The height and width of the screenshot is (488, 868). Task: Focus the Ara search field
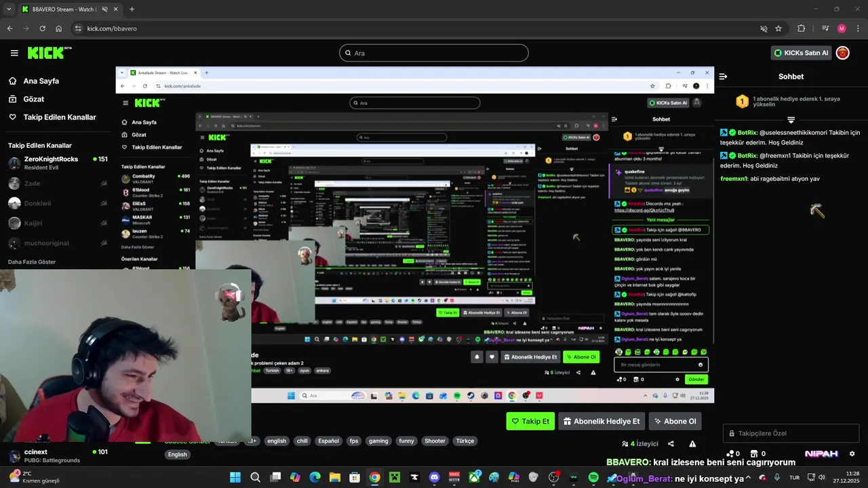[x=434, y=53]
